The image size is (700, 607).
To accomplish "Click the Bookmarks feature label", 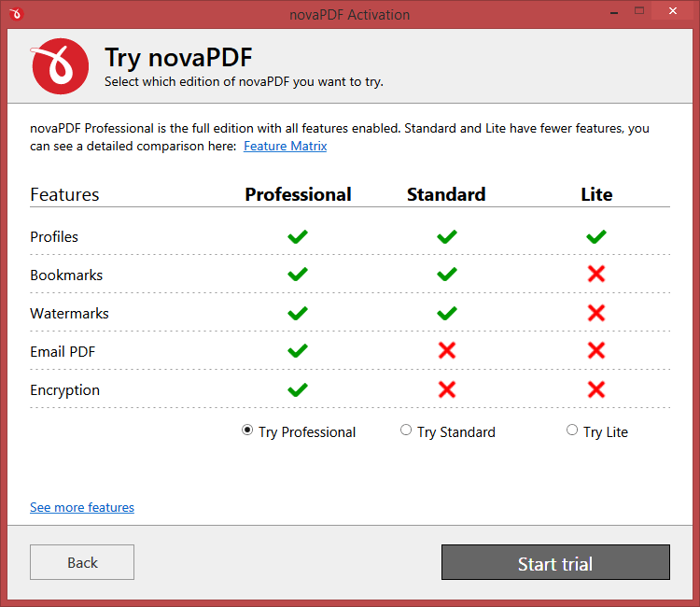I will pyautogui.click(x=66, y=275).
